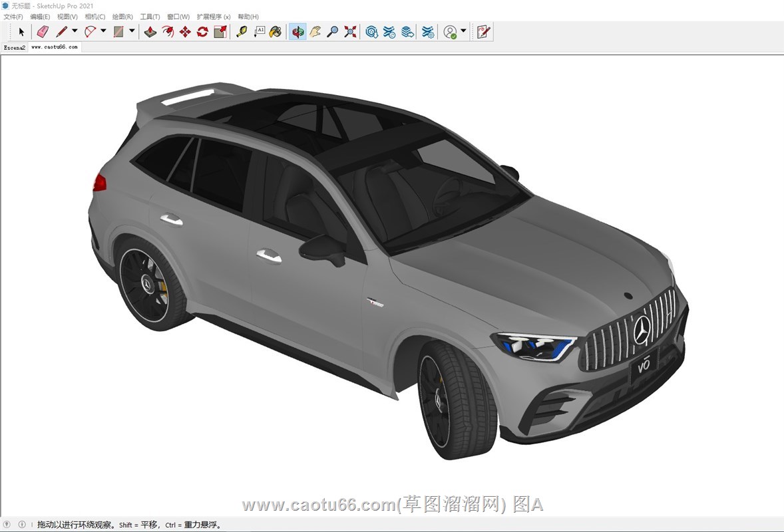
Task: Open the 编辑(E) menu
Action: point(40,17)
